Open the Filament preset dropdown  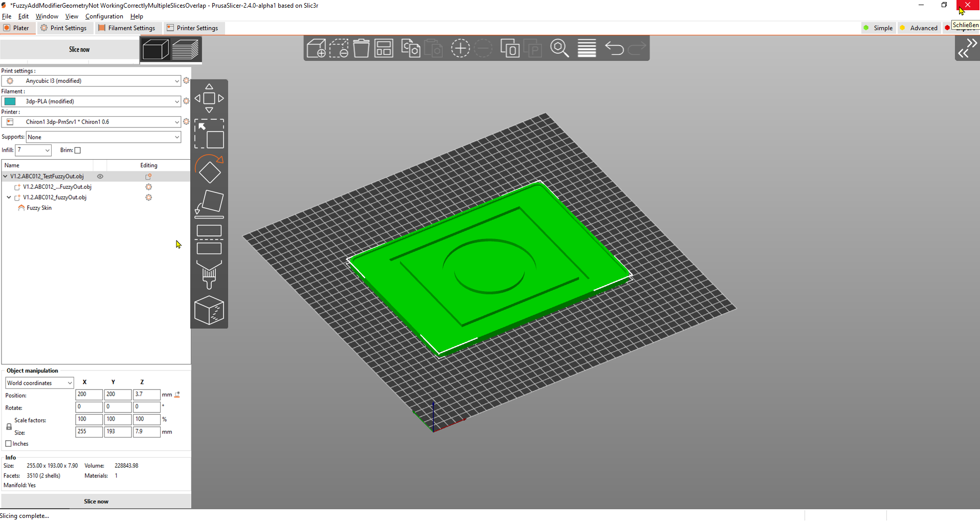(x=91, y=101)
